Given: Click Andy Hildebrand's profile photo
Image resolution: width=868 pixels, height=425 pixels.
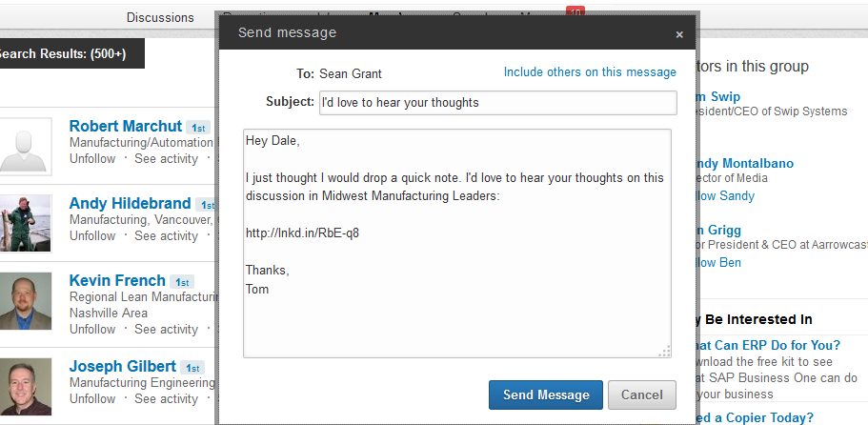Looking at the screenshot, I should (x=25, y=223).
